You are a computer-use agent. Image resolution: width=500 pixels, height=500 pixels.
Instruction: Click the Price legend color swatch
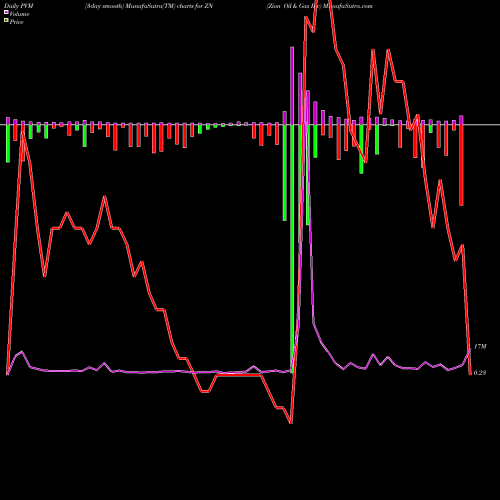pyautogui.click(x=6, y=21)
